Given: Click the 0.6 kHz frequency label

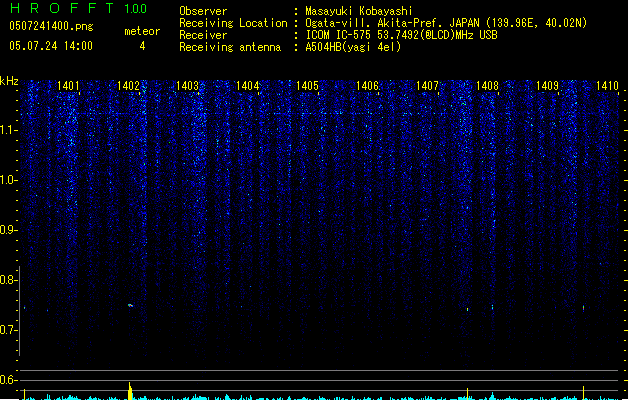Looking at the screenshot, I should 7,380.
